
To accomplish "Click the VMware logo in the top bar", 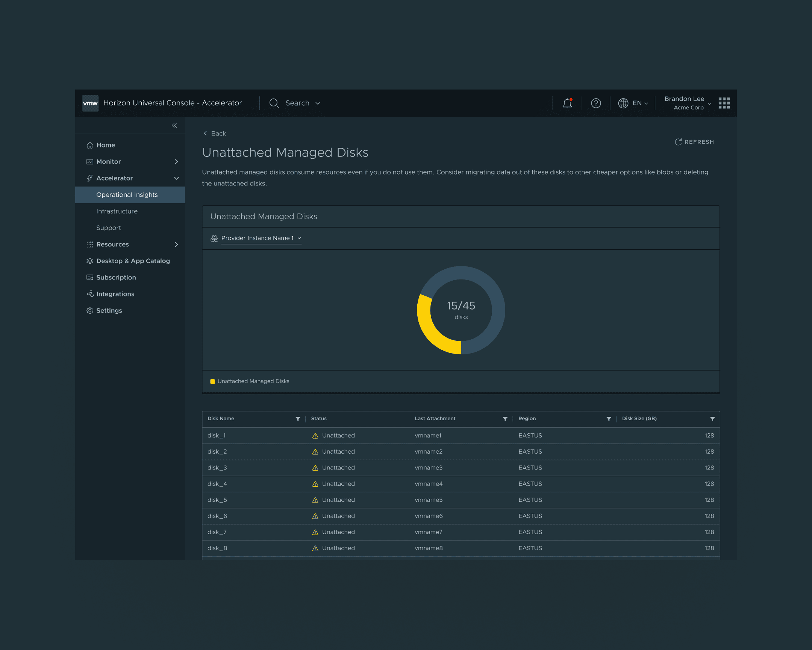I will pyautogui.click(x=90, y=103).
